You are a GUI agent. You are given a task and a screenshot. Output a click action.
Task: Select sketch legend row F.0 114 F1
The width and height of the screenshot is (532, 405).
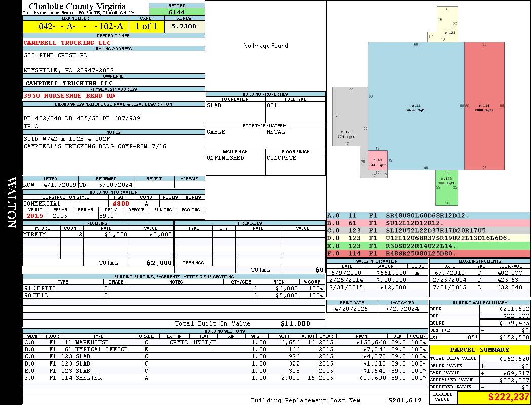(x=429, y=254)
